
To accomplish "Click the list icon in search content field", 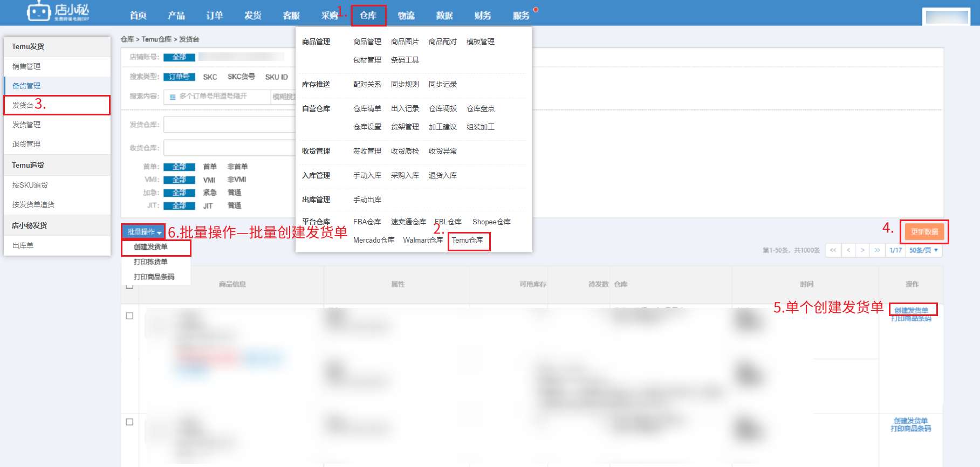I will click(173, 97).
